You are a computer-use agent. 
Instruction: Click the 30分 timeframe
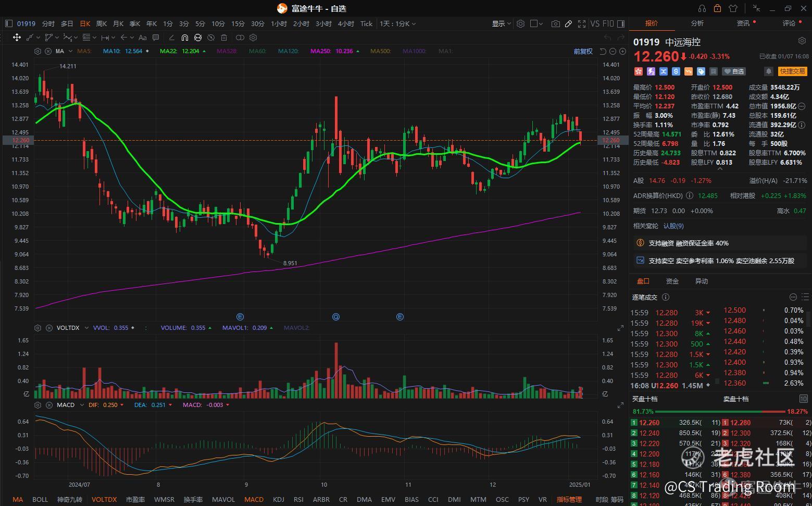[257, 23]
